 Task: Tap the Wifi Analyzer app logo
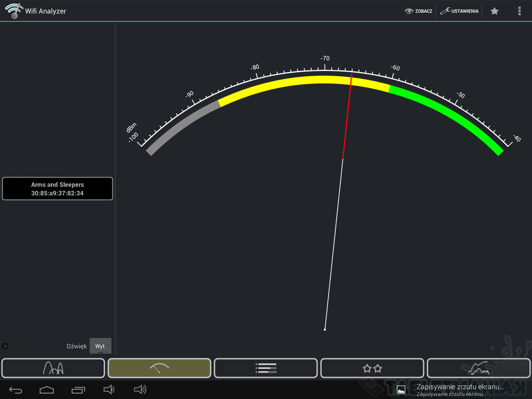tap(12, 11)
